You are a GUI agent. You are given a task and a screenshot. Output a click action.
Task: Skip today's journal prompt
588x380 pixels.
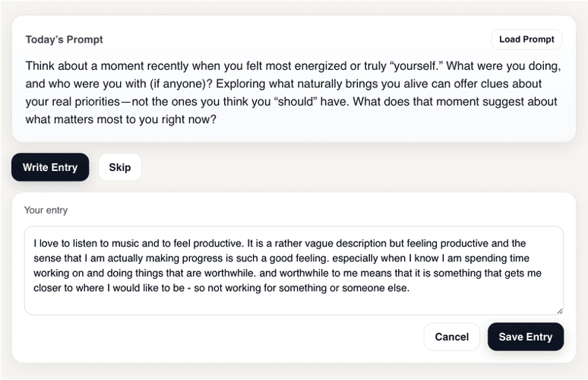120,167
